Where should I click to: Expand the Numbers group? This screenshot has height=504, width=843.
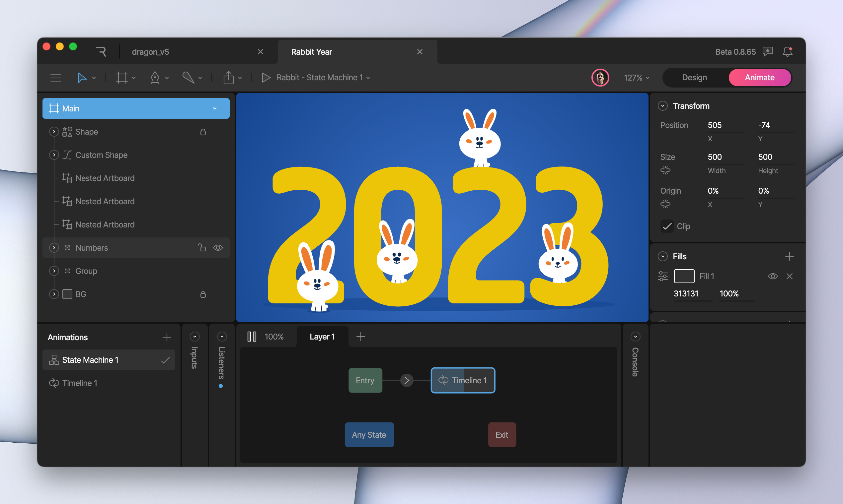tap(54, 248)
